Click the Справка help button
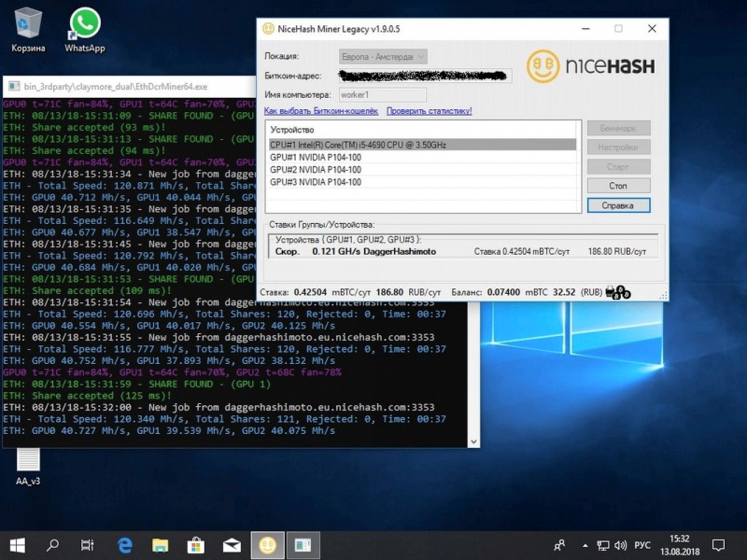Image resolution: width=747 pixels, height=560 pixels. coord(618,205)
